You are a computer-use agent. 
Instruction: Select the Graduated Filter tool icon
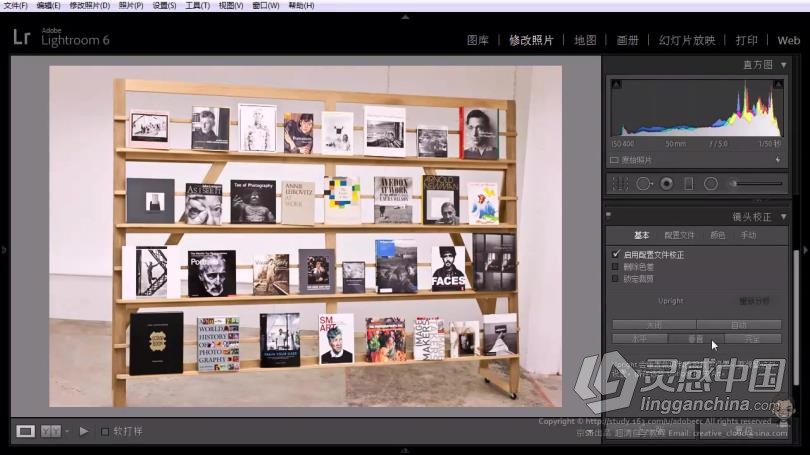[x=689, y=184]
